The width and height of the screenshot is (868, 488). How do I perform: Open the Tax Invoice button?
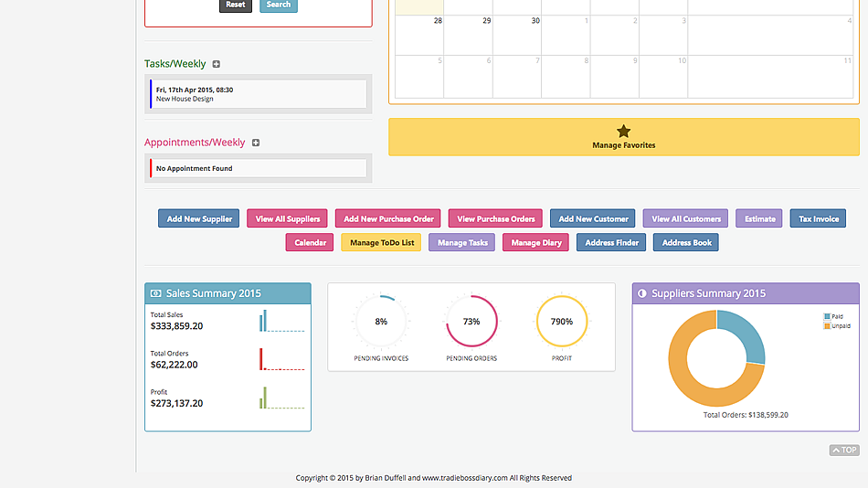(818, 218)
